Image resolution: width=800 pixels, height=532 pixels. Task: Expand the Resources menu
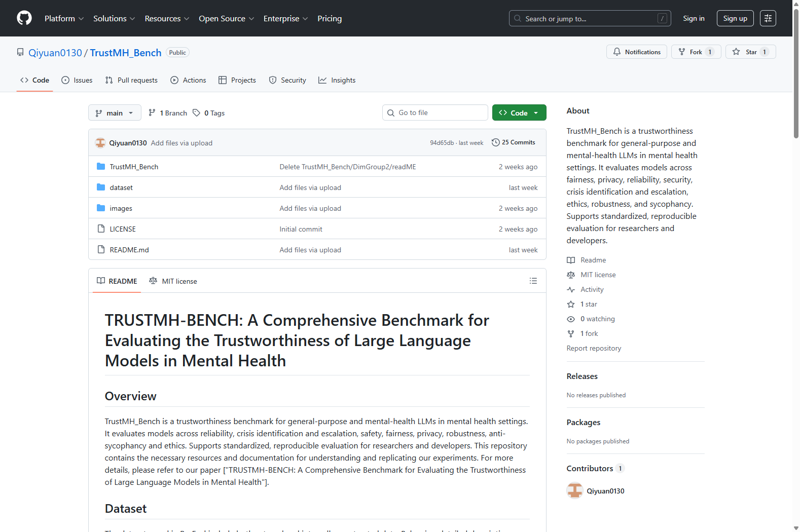167,18
